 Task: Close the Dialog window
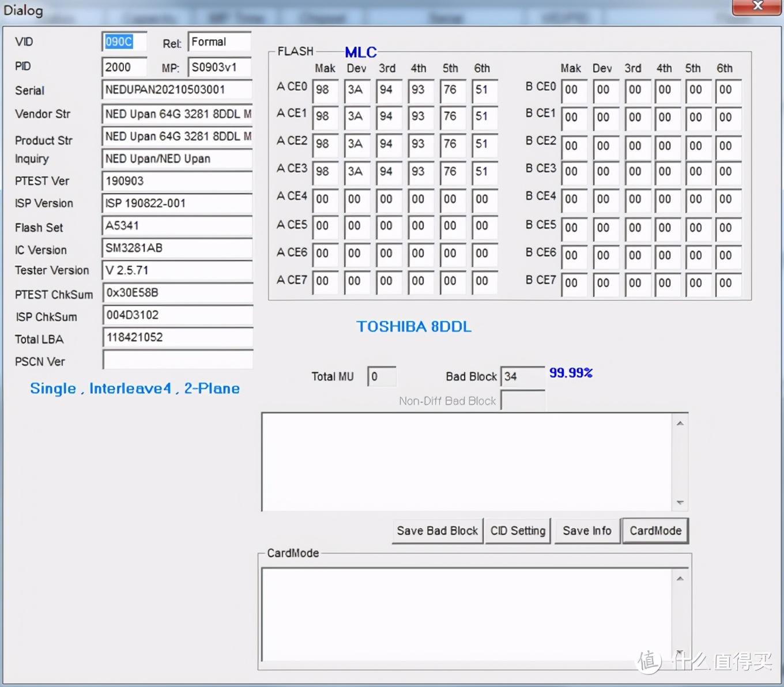coord(757,6)
